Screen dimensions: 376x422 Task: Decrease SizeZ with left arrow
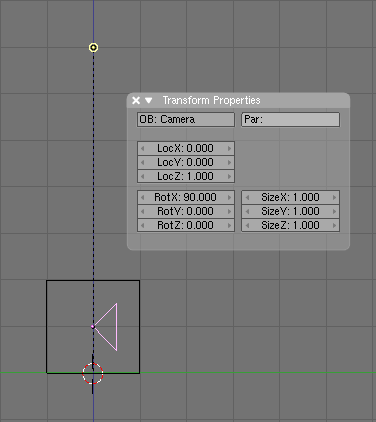[247, 225]
